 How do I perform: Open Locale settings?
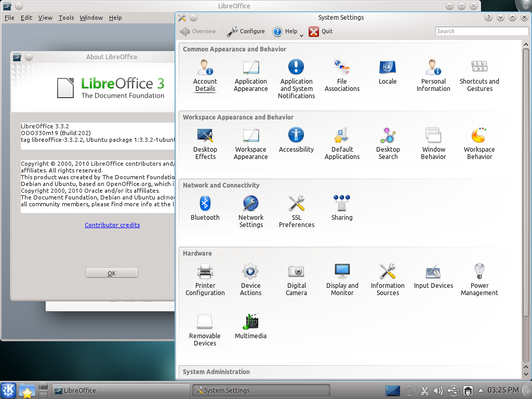pyautogui.click(x=388, y=72)
